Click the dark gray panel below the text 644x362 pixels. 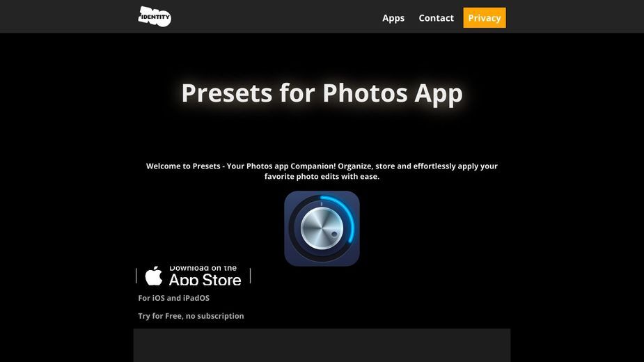(x=322, y=345)
